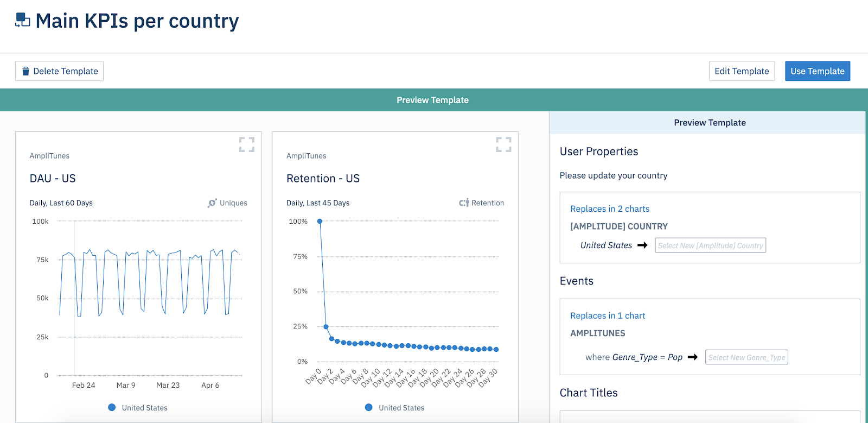Click the AMPLITUNES event label
The height and width of the screenshot is (423, 868).
[x=598, y=333]
